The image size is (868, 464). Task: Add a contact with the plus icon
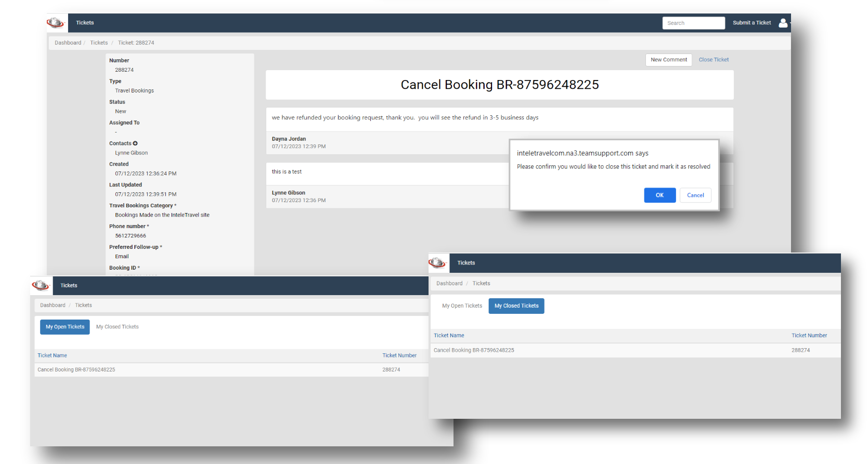pos(135,143)
